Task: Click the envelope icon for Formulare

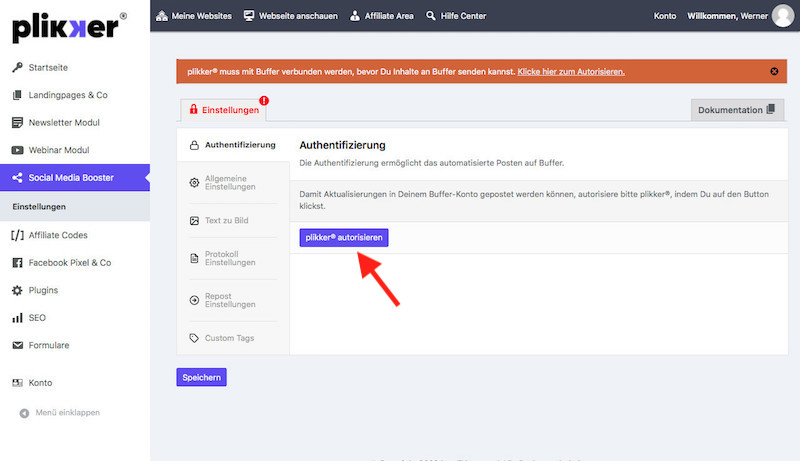Action: (18, 345)
